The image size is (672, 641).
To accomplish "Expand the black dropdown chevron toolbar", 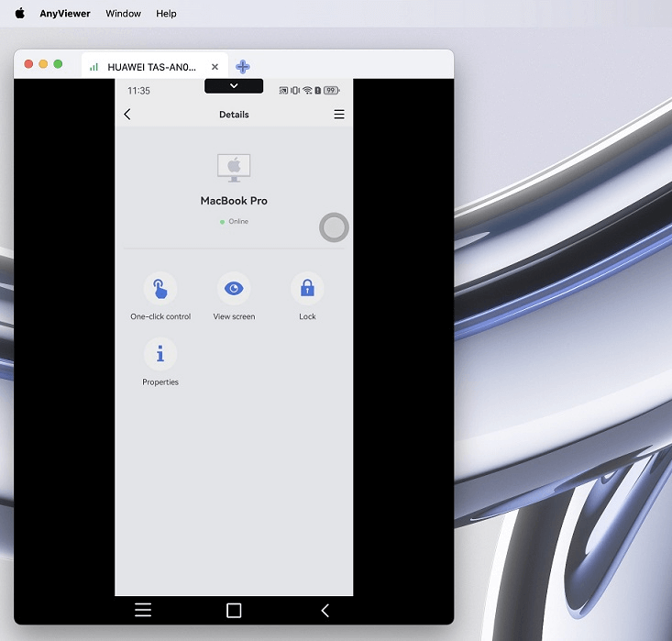I will [x=234, y=86].
